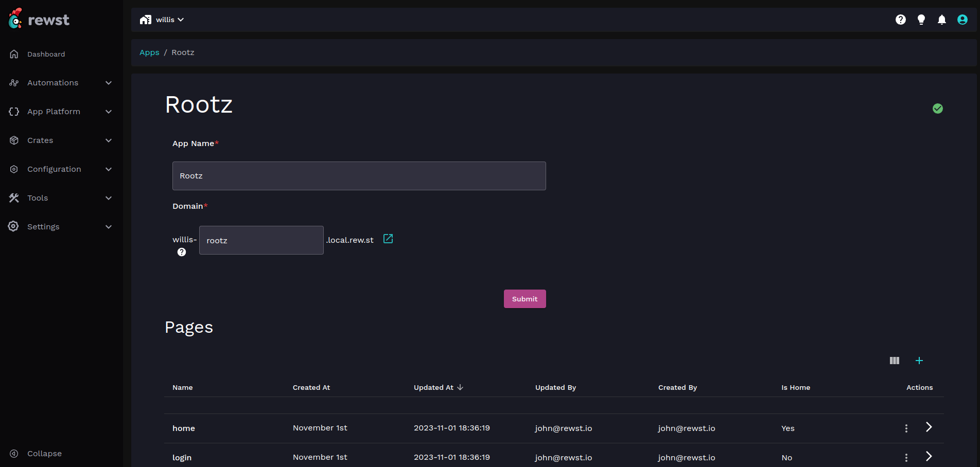Open the notifications bell

941,20
